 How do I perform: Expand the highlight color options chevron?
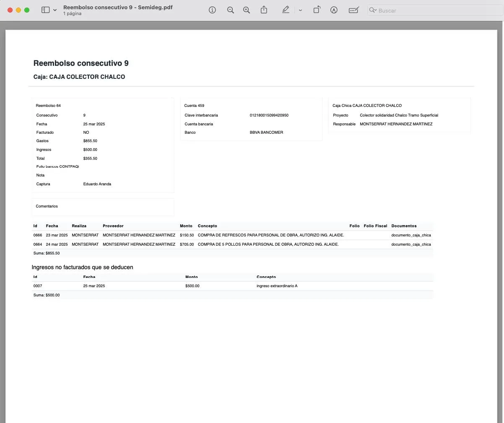300,10
